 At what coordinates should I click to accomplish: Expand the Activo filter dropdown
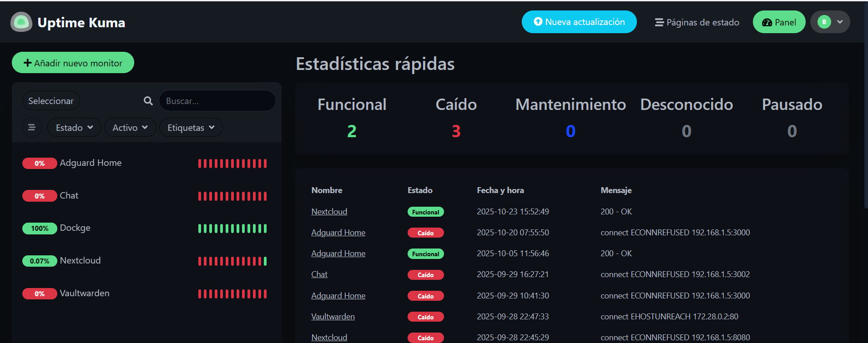tap(130, 128)
